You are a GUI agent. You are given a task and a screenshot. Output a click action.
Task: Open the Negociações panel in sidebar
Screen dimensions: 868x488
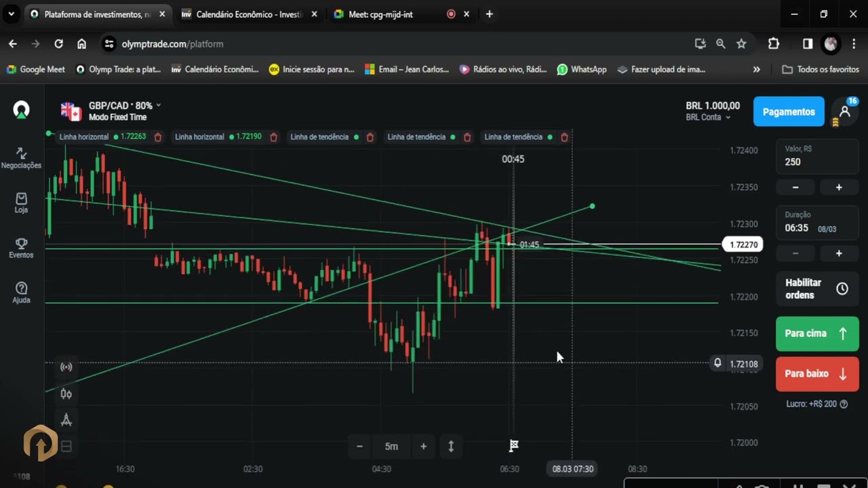21,158
